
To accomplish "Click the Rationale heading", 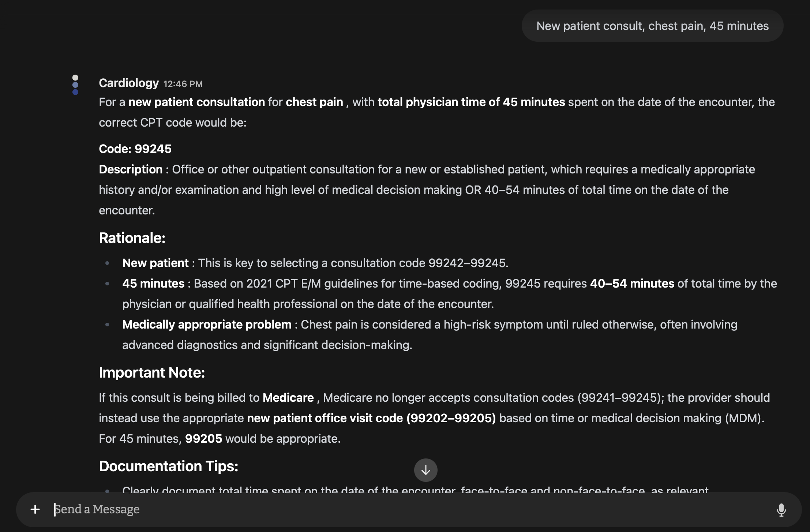I will pos(132,238).
